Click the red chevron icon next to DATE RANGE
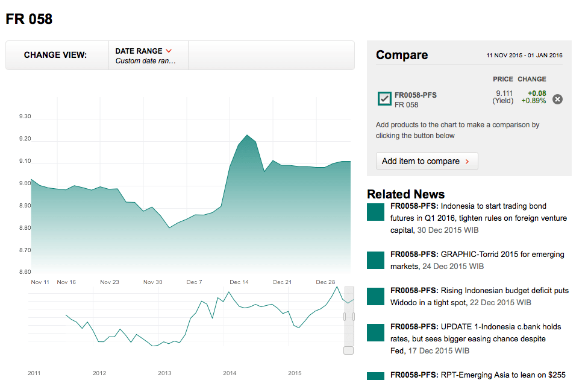 168,51
